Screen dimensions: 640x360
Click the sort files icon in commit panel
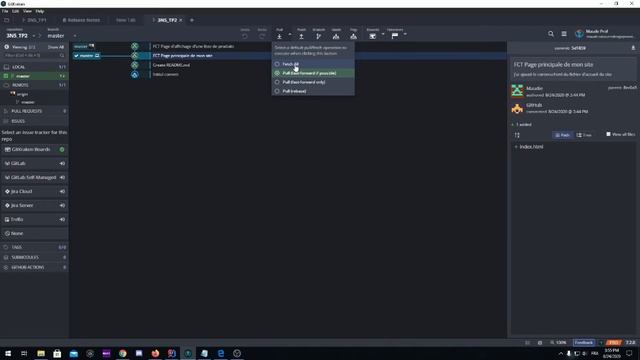pyautogui.click(x=517, y=135)
